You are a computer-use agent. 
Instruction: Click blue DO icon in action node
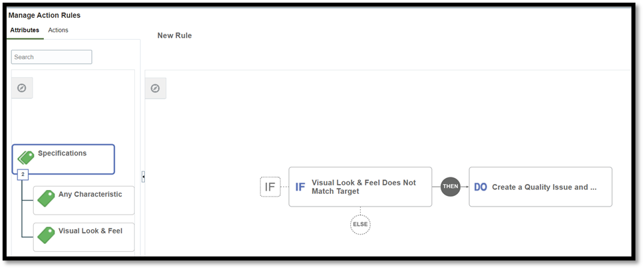481,187
